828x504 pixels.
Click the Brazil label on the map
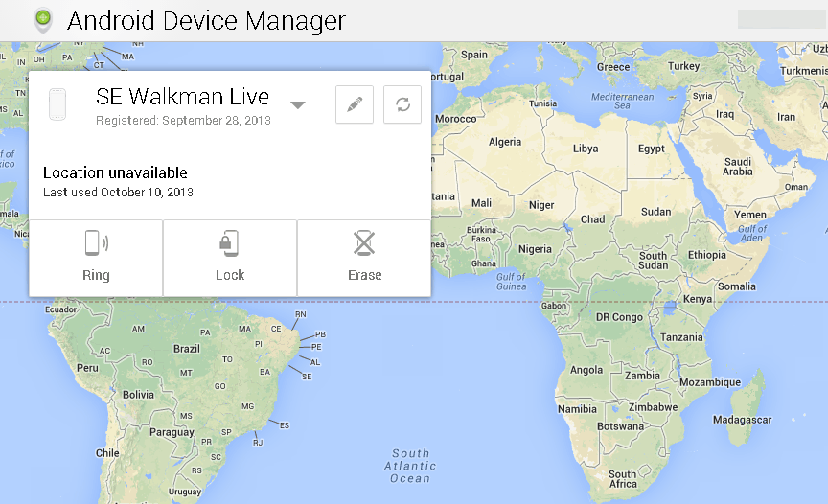click(x=187, y=349)
